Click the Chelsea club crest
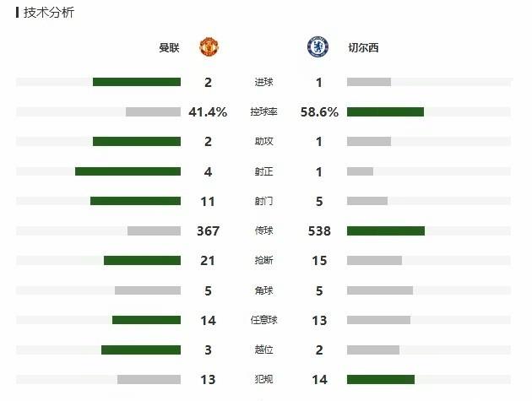Image resolution: width=532 pixels, height=401 pixels. tap(318, 47)
